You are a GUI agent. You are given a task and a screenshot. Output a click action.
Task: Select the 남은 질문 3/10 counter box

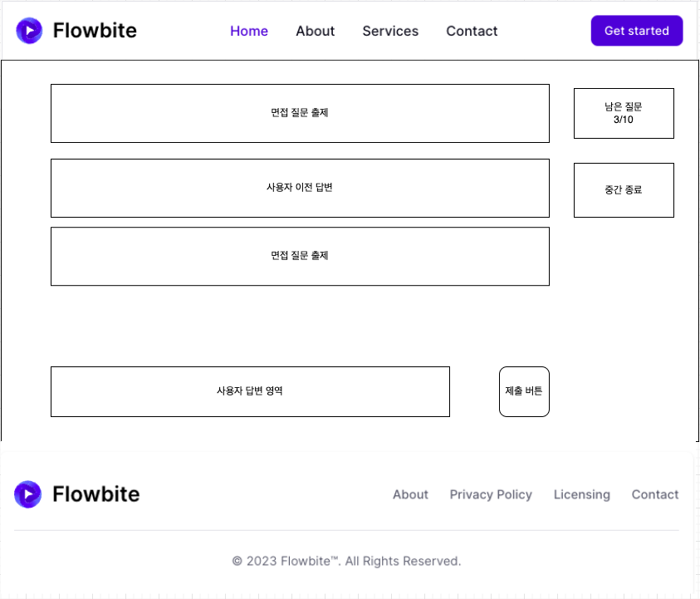[624, 114]
